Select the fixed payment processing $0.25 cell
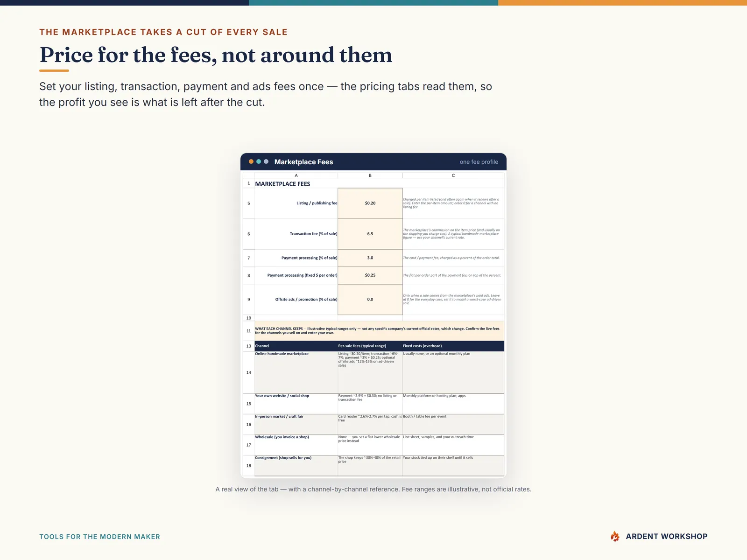Screen dimensions: 747x560 point(370,275)
